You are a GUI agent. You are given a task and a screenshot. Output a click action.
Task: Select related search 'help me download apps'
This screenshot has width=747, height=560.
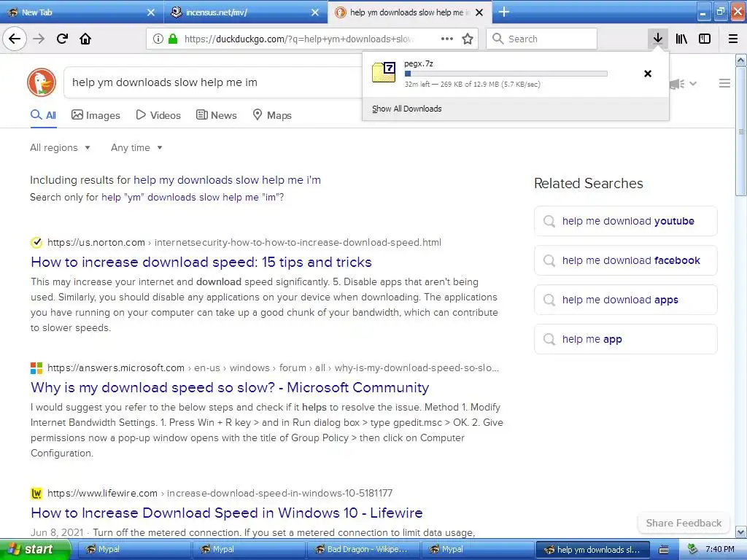[x=625, y=300]
